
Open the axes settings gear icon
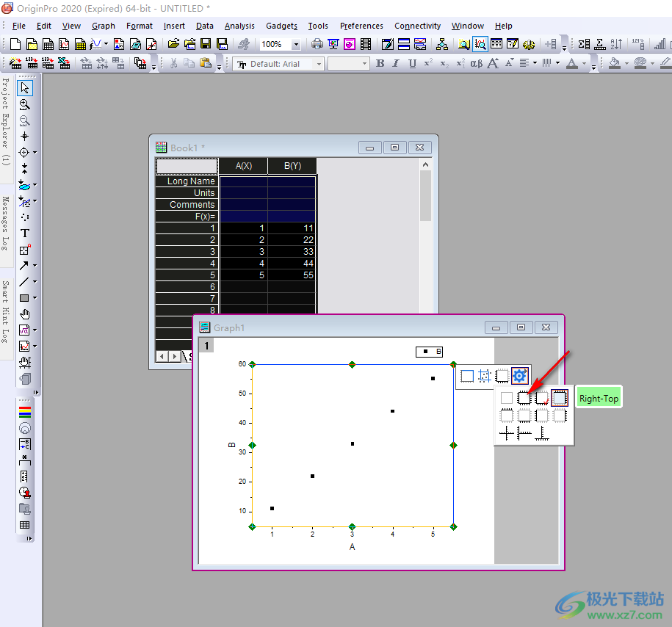[x=520, y=376]
